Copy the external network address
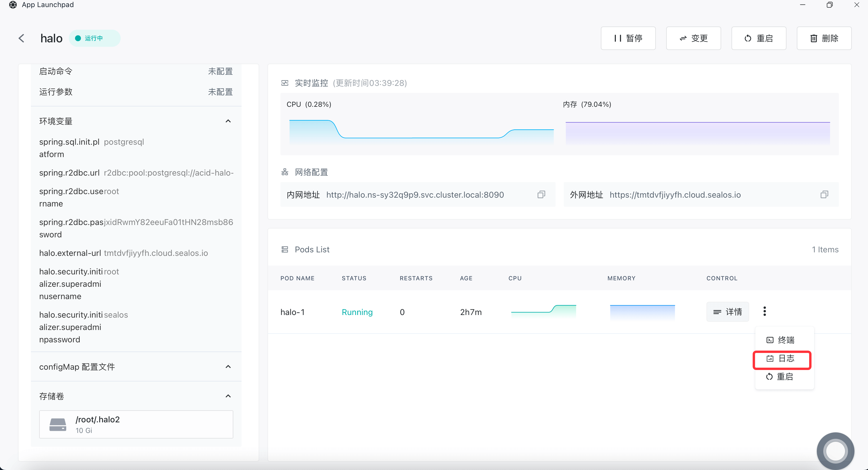The width and height of the screenshot is (868, 470). coord(824,194)
